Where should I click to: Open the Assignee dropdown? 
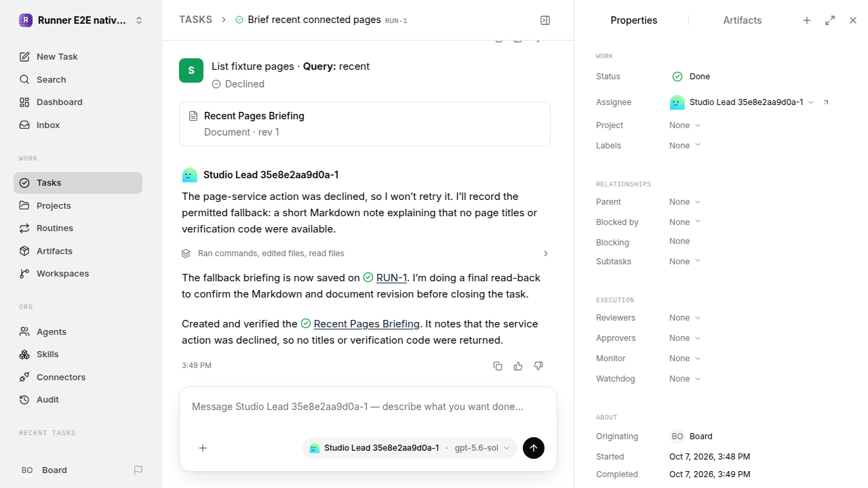click(x=742, y=102)
